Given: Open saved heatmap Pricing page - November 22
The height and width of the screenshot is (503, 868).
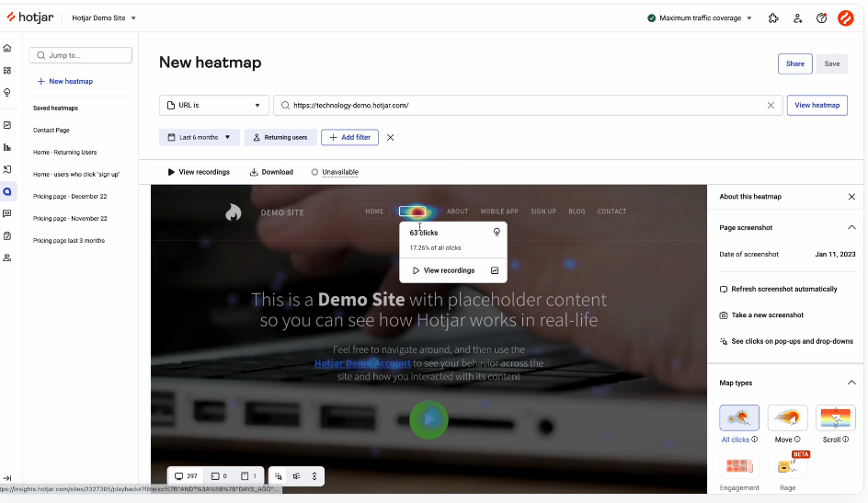Looking at the screenshot, I should [x=70, y=219].
